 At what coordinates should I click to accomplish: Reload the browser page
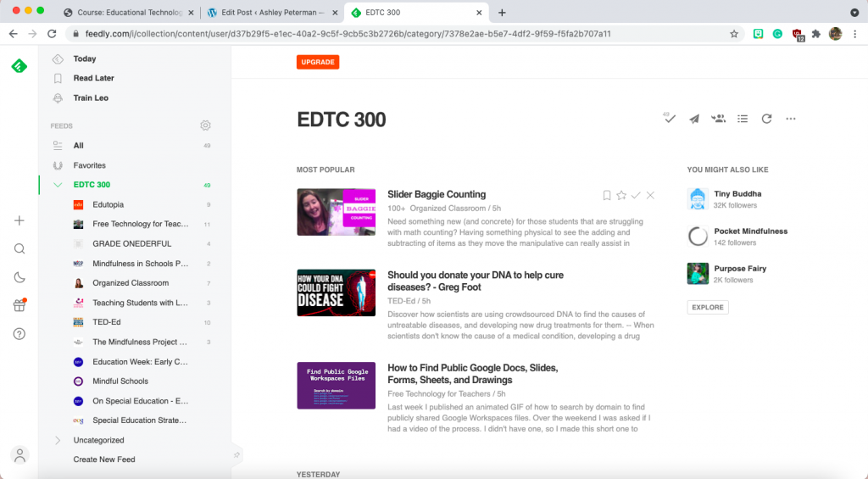point(52,34)
